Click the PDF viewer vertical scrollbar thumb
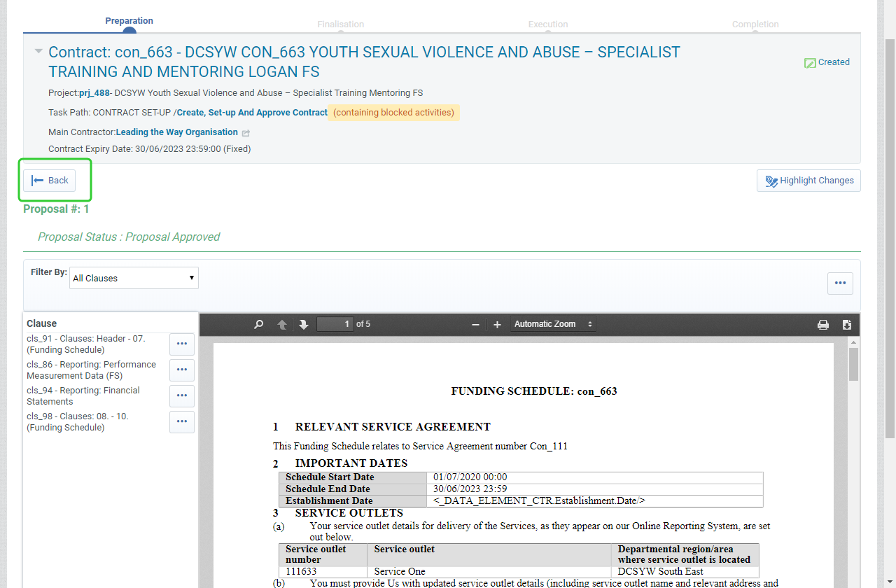Screen dimensions: 896x588 (x=853, y=365)
